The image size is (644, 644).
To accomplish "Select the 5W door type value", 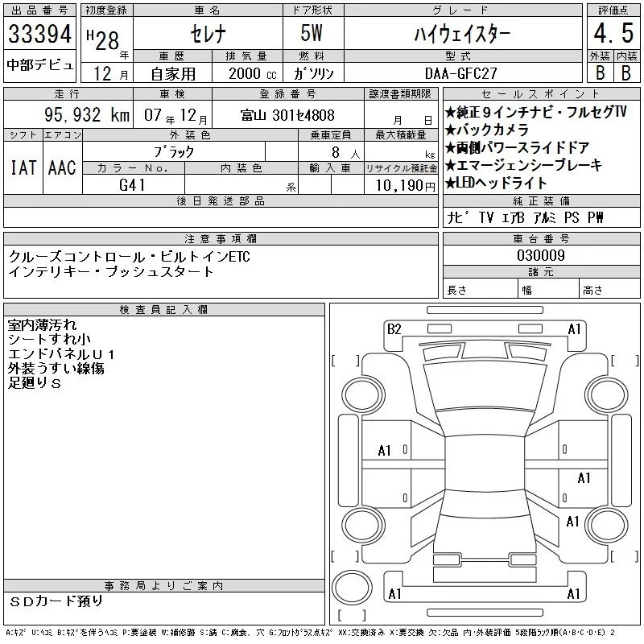I will click(x=312, y=33).
